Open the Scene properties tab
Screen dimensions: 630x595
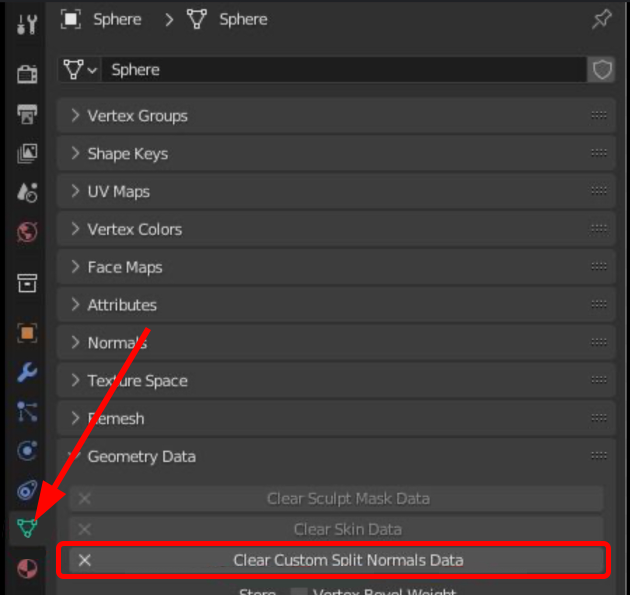click(x=27, y=192)
